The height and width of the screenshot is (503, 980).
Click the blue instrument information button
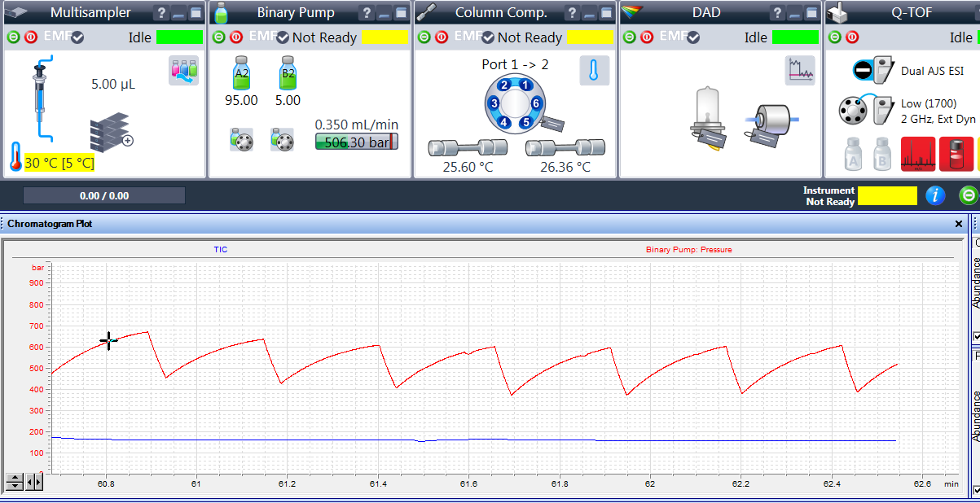(x=935, y=195)
